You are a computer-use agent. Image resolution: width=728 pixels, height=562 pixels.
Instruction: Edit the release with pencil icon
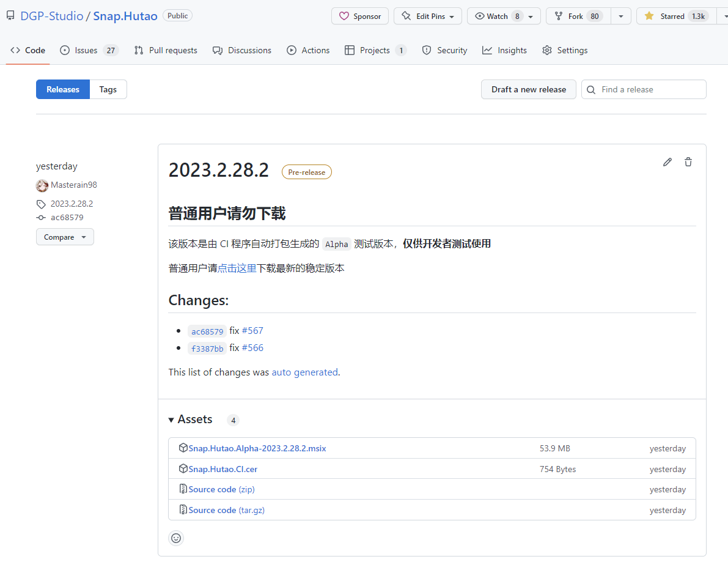[x=667, y=162]
